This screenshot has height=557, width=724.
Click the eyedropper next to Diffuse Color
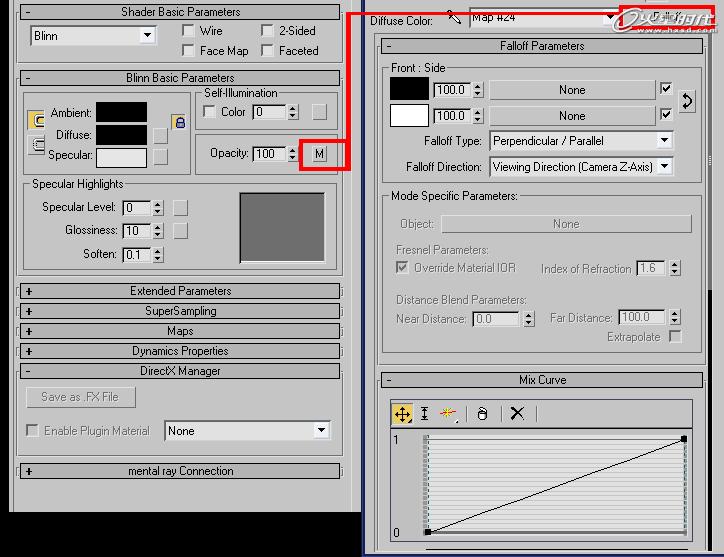[454, 18]
